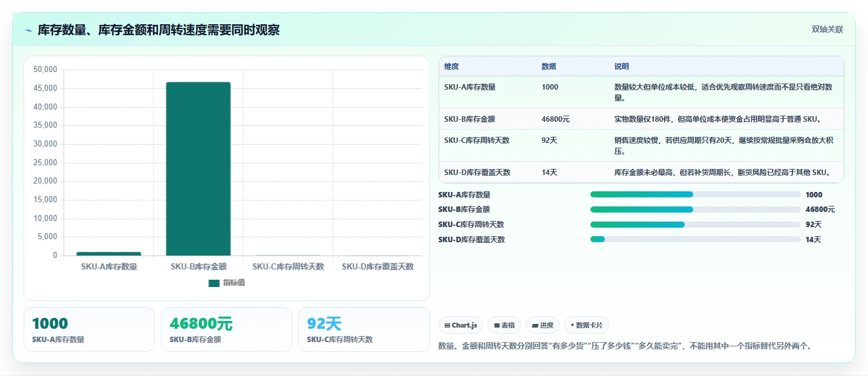
Task: Click the 50,000 y-axis value
Action: click(45, 70)
